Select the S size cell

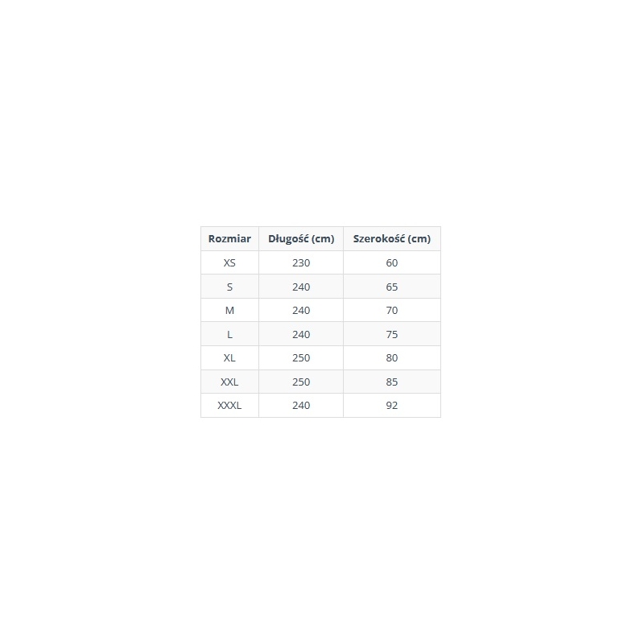click(x=229, y=287)
